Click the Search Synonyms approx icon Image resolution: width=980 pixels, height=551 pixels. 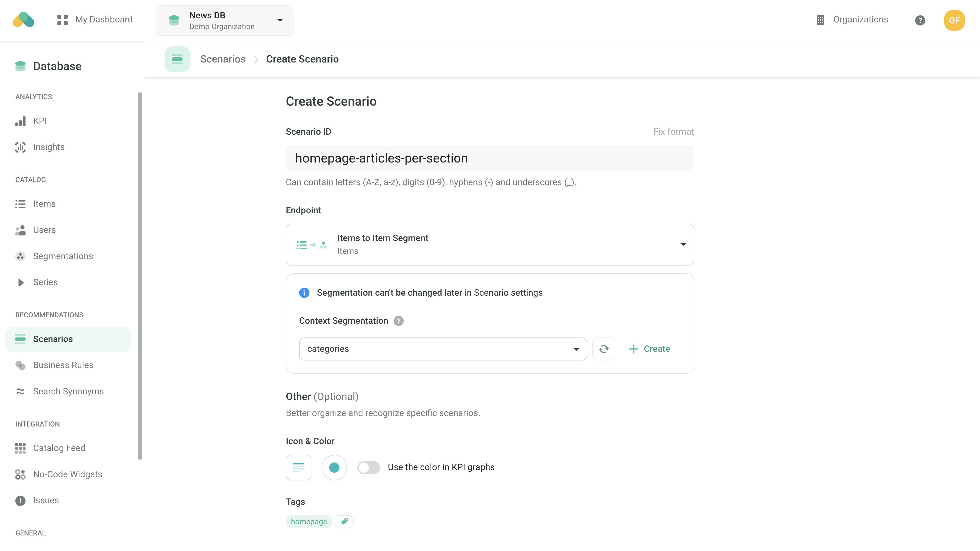20,391
